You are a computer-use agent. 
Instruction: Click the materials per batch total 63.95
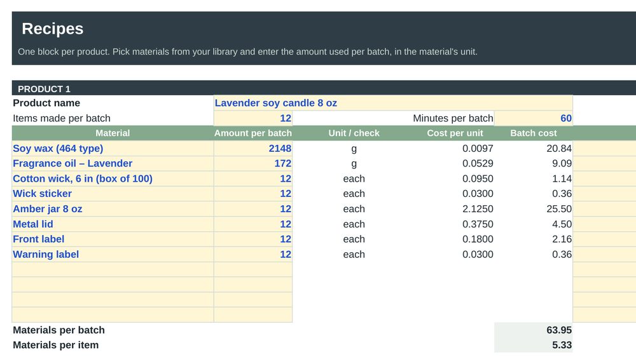click(534, 330)
